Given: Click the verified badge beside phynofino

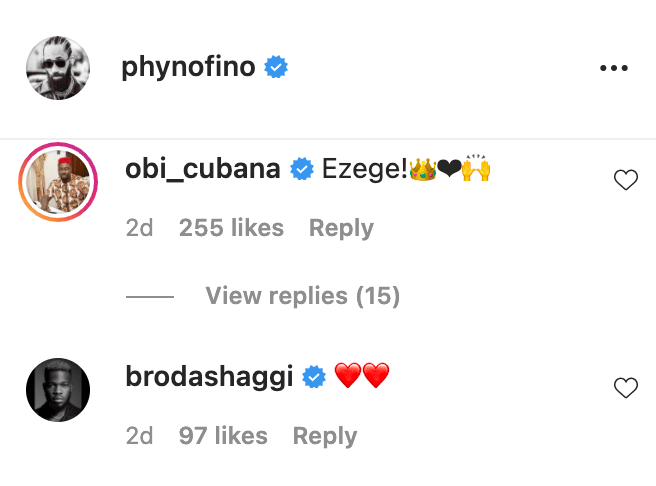Looking at the screenshot, I should (x=276, y=68).
